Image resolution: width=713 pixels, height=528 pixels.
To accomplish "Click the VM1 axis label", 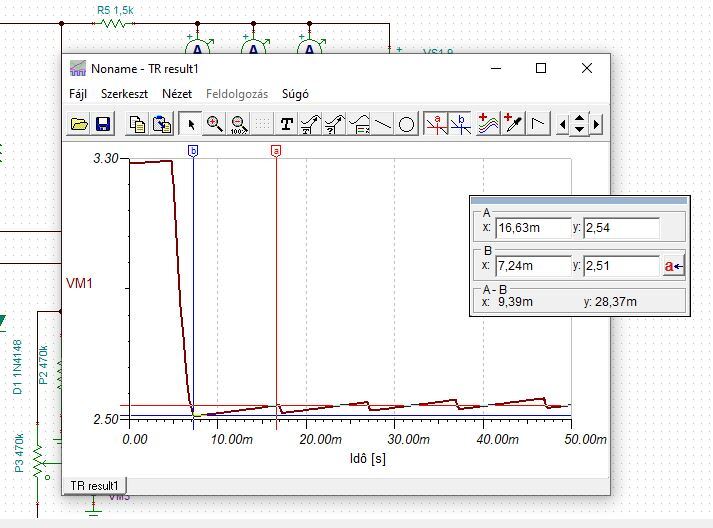I will point(79,283).
